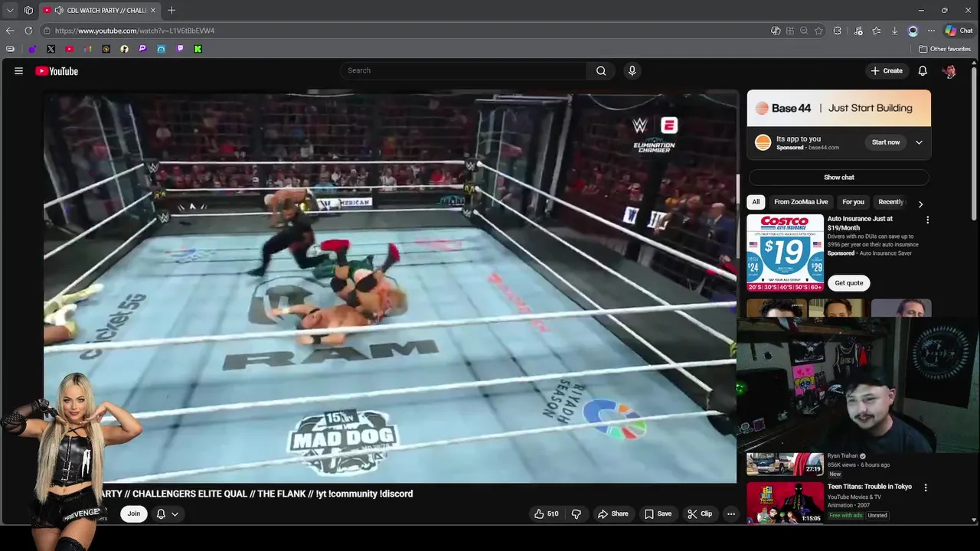Close the CDL WATCH PARTY tab
The width and height of the screenshot is (980, 551).
[x=152, y=10]
